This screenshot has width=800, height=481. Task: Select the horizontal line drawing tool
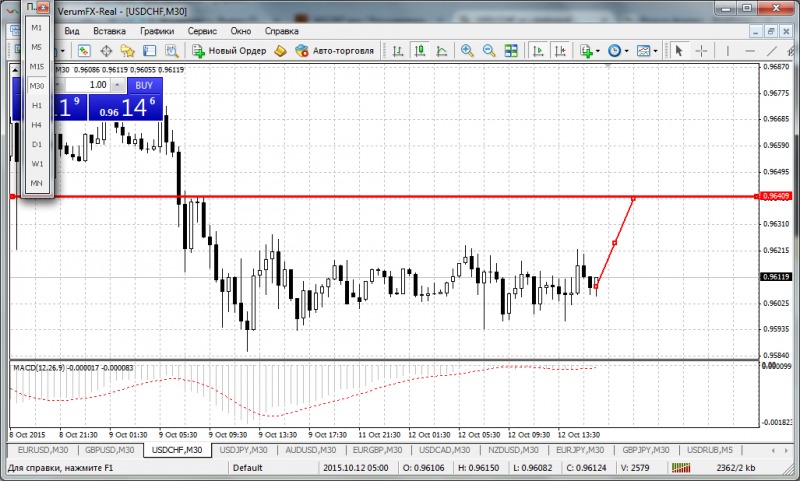click(x=749, y=50)
